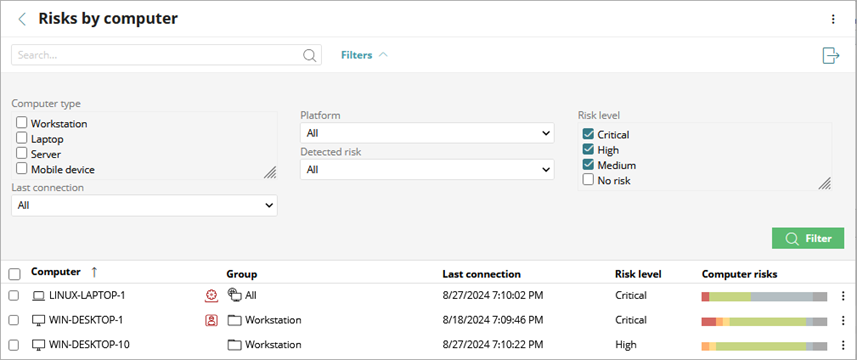This screenshot has width=857, height=360.
Task: Tick the select-all checkbox in the table header
Action: point(15,274)
